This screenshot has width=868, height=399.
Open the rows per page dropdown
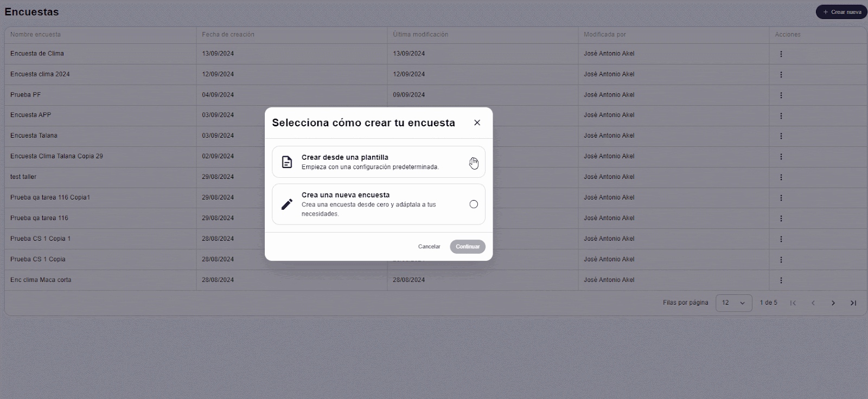(x=734, y=303)
